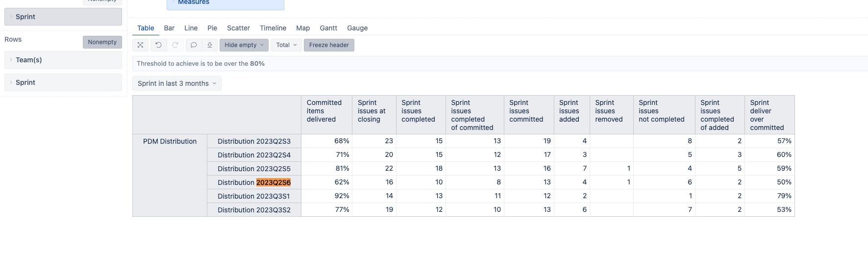This screenshot has height=258, width=868.
Task: Expand the Team(s) row dimension
Action: [63, 60]
